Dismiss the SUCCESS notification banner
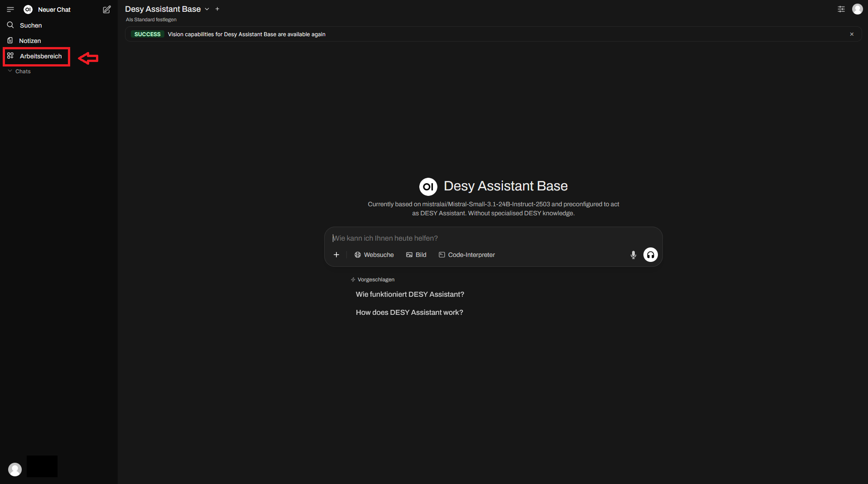The height and width of the screenshot is (484, 868). [852, 34]
